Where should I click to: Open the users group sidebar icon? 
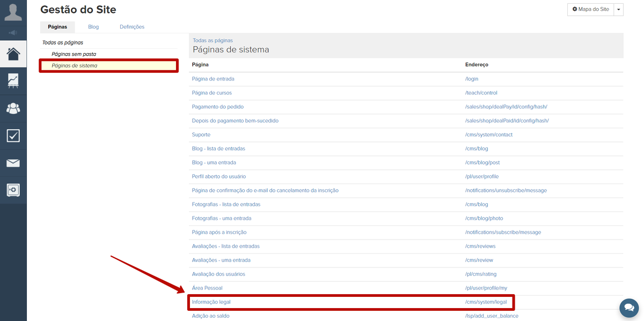tap(13, 108)
